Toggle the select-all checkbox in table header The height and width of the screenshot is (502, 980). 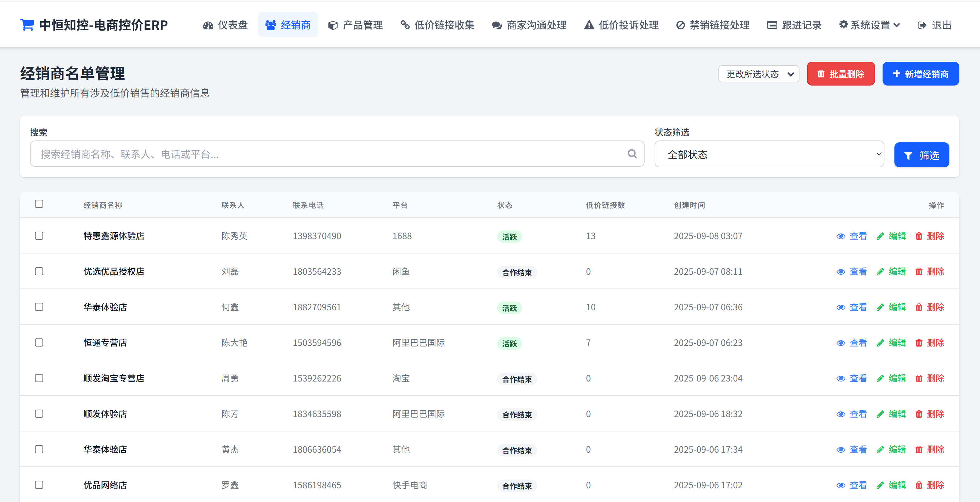point(39,204)
